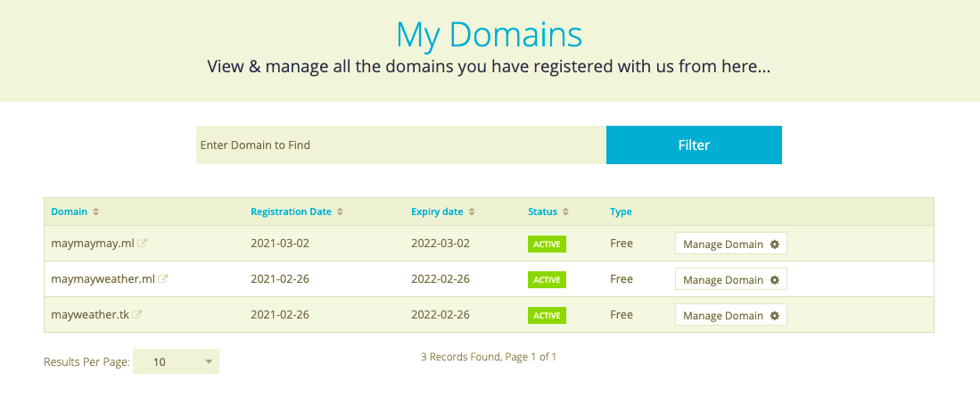980x406 pixels.
Task: Click registration date in maymayweather.ml row
Action: click(x=280, y=279)
